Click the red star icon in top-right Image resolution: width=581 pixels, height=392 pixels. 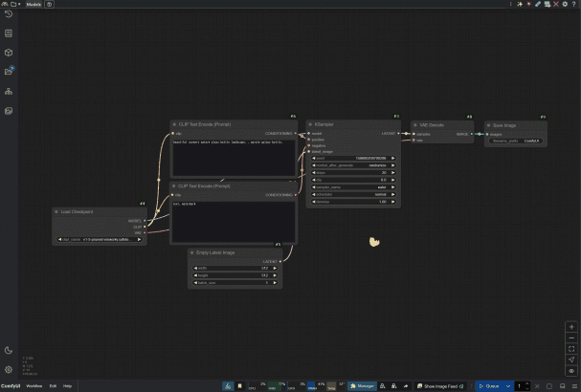(528, 4)
